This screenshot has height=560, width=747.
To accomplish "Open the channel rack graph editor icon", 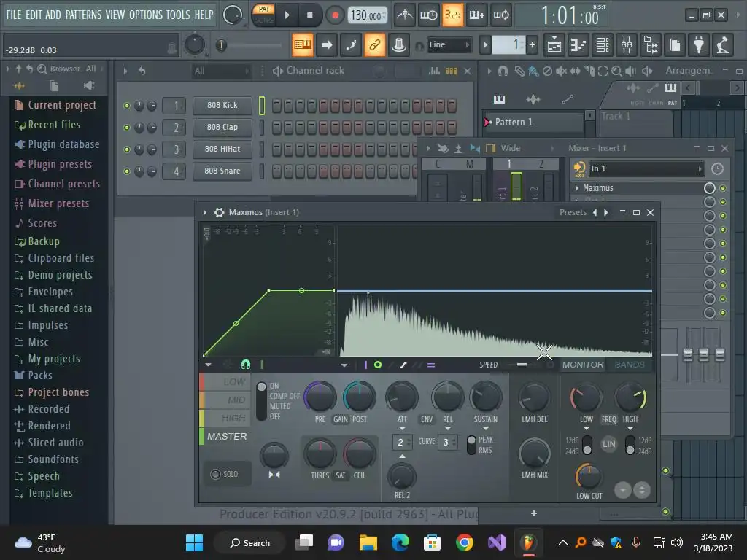I will point(434,71).
